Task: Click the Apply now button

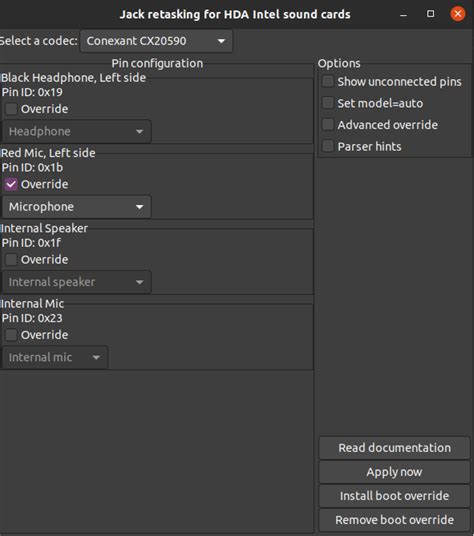Action: pyautogui.click(x=394, y=472)
